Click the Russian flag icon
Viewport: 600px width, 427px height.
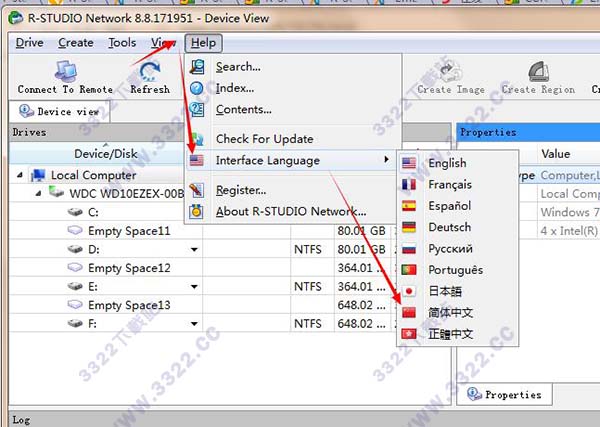[x=409, y=249]
